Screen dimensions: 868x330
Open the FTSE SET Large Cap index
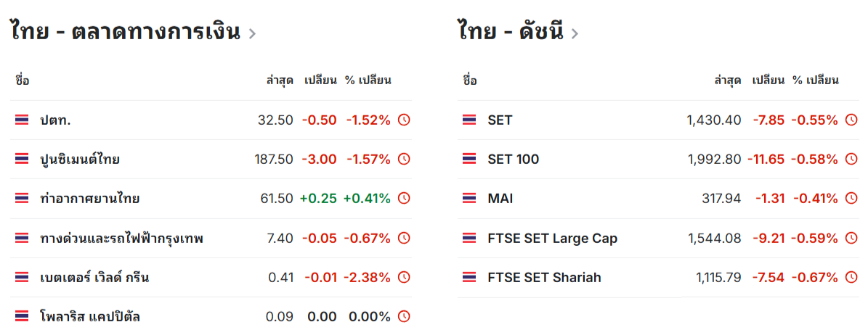tap(553, 238)
